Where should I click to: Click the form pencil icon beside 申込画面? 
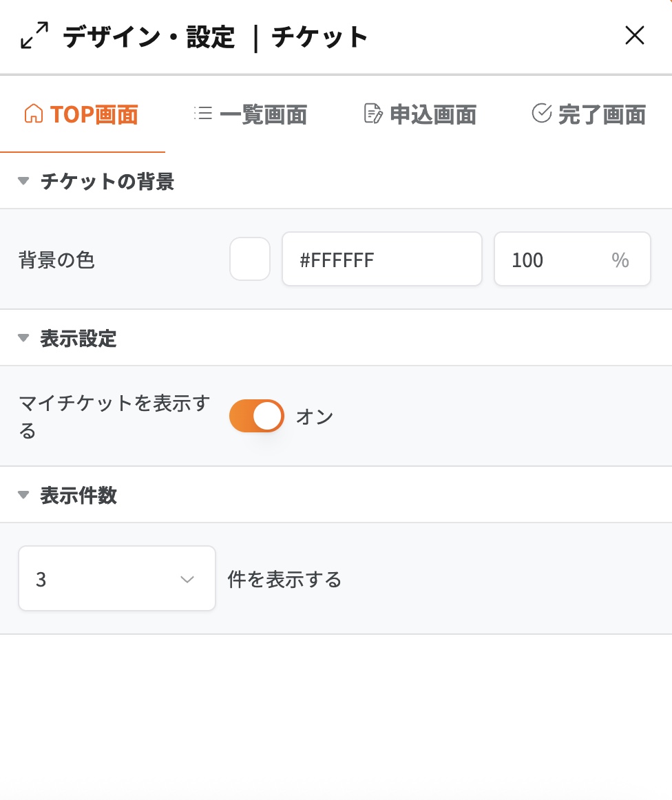(372, 114)
